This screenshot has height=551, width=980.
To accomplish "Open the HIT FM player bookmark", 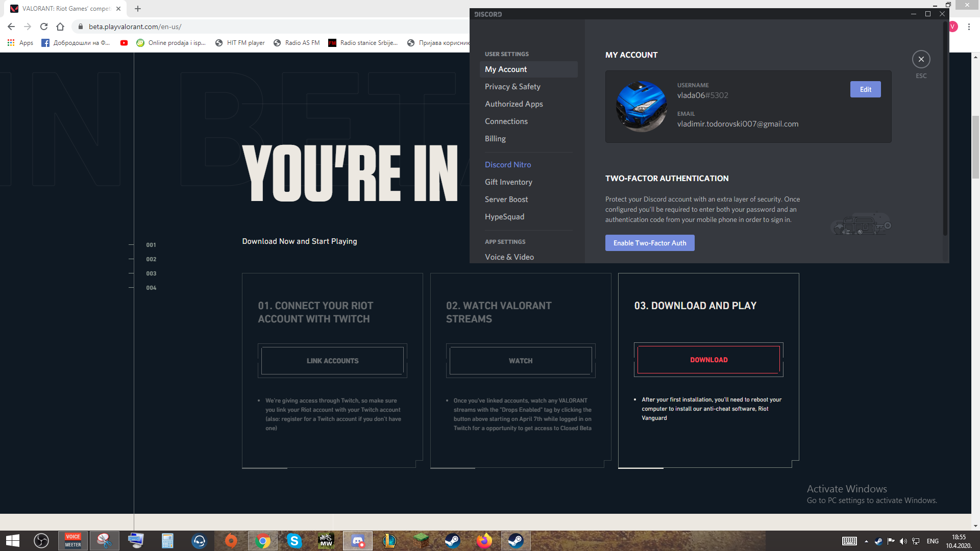I will click(x=240, y=43).
